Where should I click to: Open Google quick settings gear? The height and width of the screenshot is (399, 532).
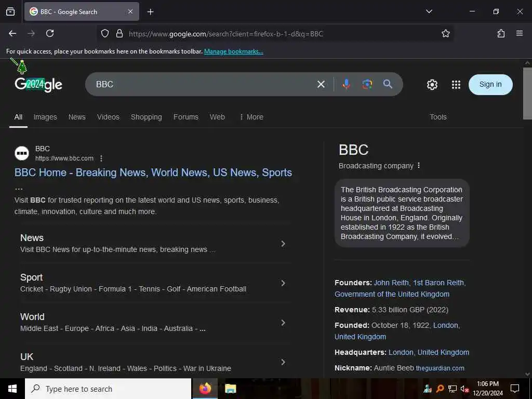point(432,85)
